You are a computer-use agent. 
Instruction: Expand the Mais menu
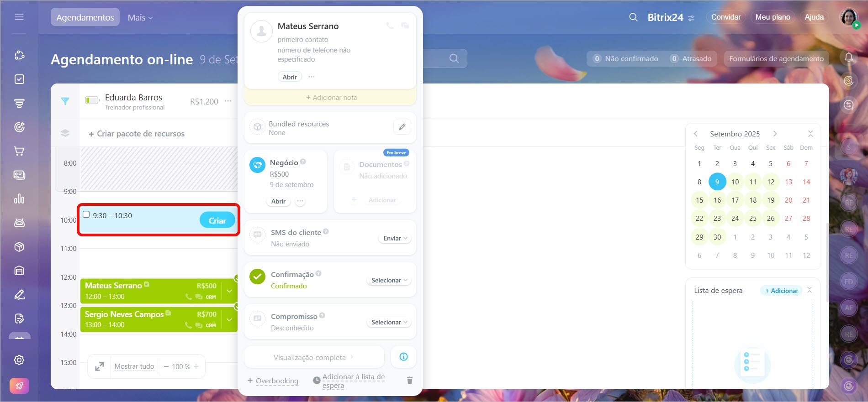click(140, 17)
